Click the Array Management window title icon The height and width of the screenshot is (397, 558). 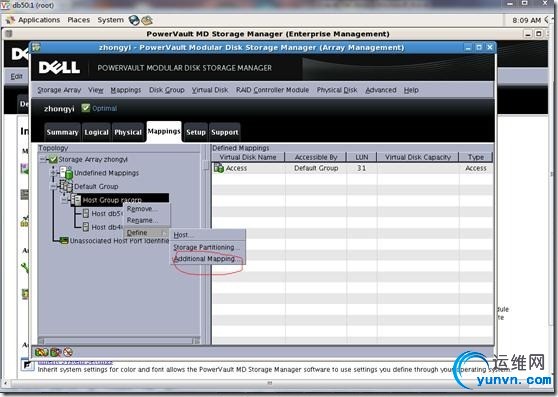36,47
